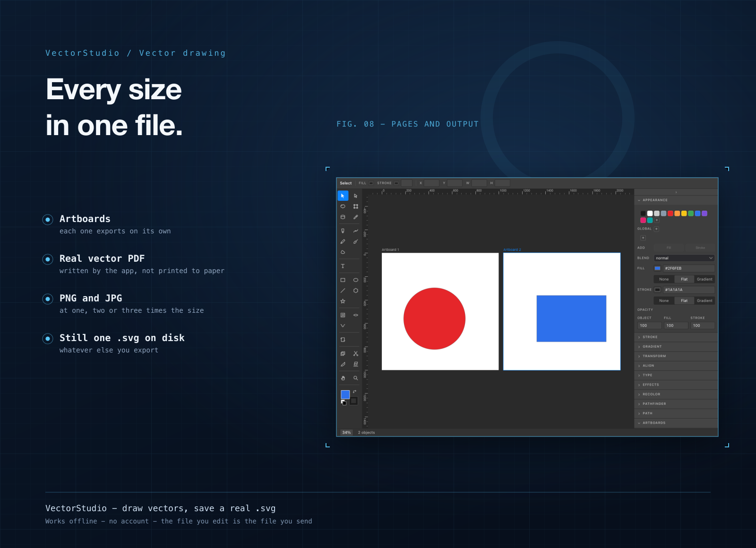
Task: Pick the Curvature tool
Action: point(356,231)
